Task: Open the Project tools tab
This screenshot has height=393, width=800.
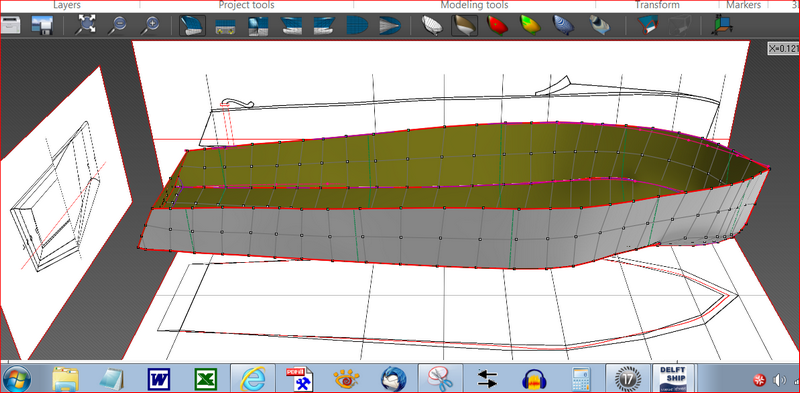Action: click(246, 5)
